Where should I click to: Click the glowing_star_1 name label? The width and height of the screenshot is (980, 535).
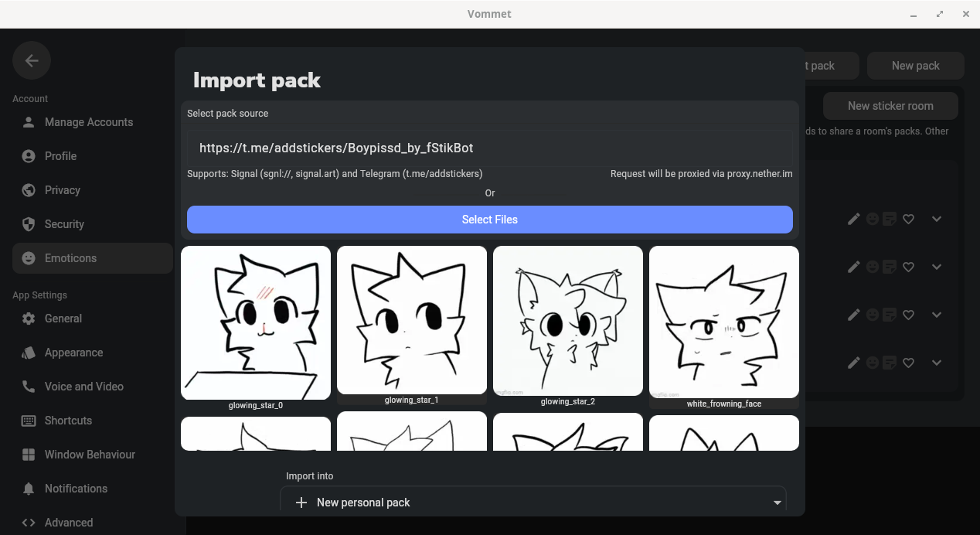tap(412, 400)
